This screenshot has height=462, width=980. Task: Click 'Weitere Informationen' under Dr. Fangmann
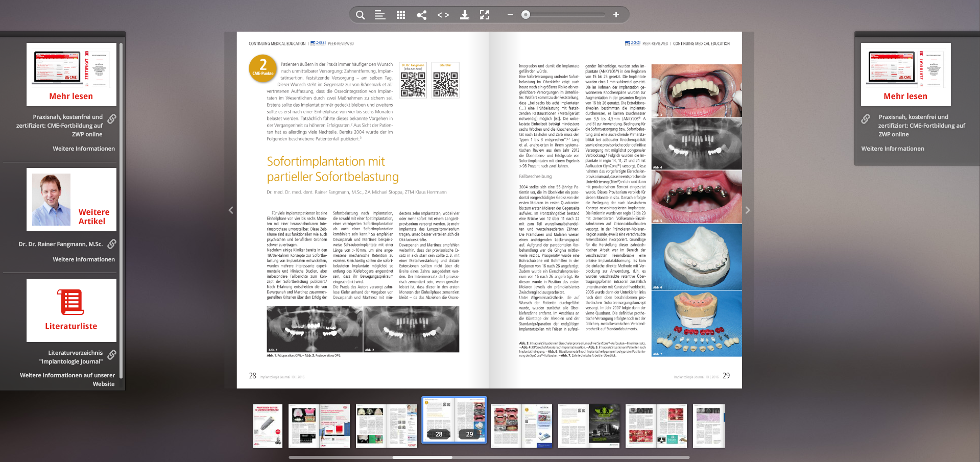tap(84, 259)
